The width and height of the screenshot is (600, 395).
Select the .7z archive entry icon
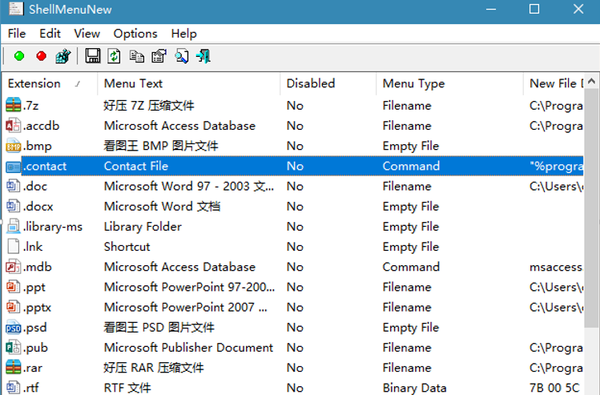point(13,105)
